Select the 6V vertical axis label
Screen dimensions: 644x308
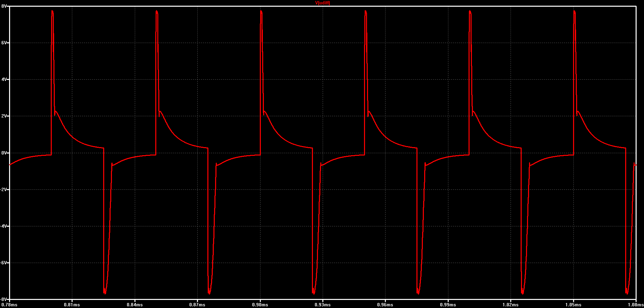click(x=4, y=43)
